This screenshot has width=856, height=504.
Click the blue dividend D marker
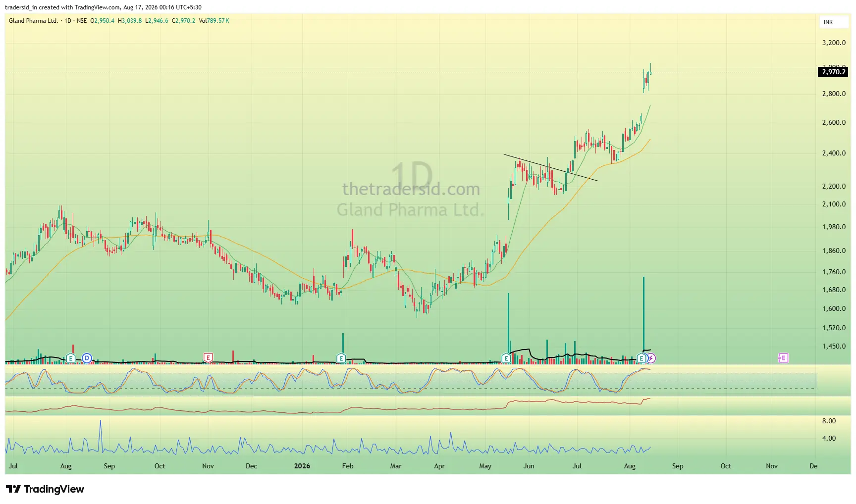87,358
